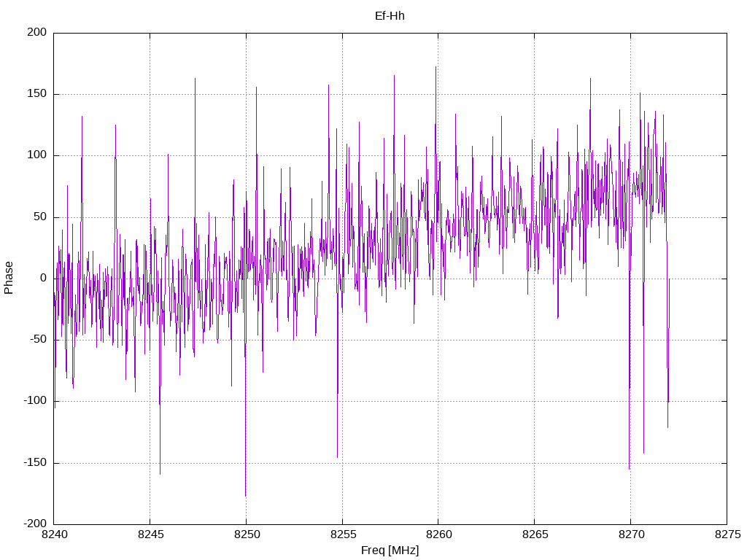Click the 8270 x-axis tick label

click(631, 534)
